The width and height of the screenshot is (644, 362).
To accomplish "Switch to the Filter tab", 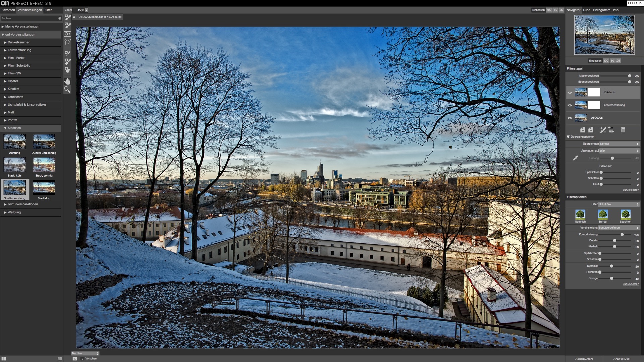I will coord(48,10).
